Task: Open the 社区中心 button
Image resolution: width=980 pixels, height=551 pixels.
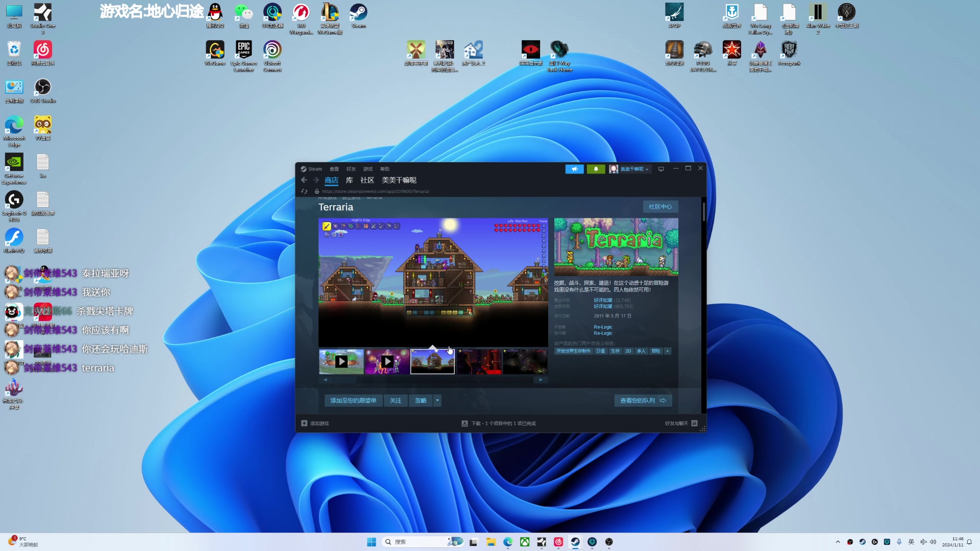Action: click(660, 207)
